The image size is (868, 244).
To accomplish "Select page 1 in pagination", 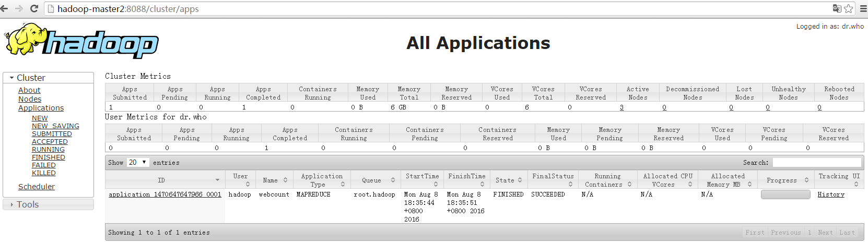I will pos(810,233).
